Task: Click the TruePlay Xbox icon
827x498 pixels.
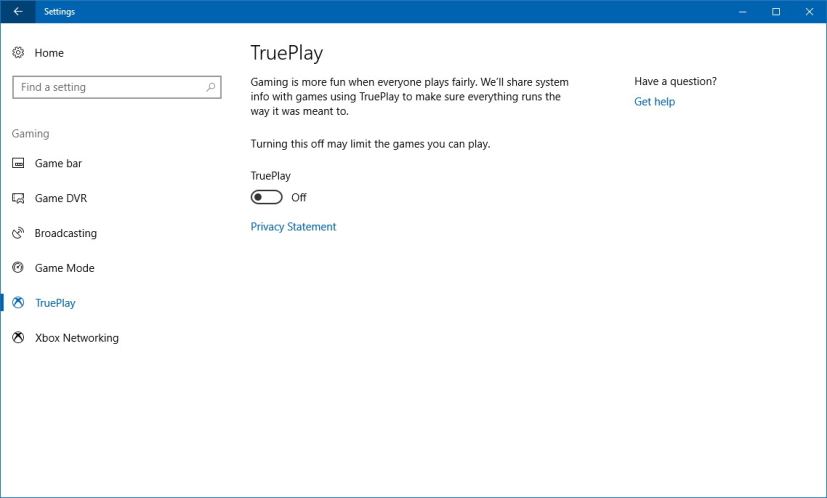Action: point(18,302)
